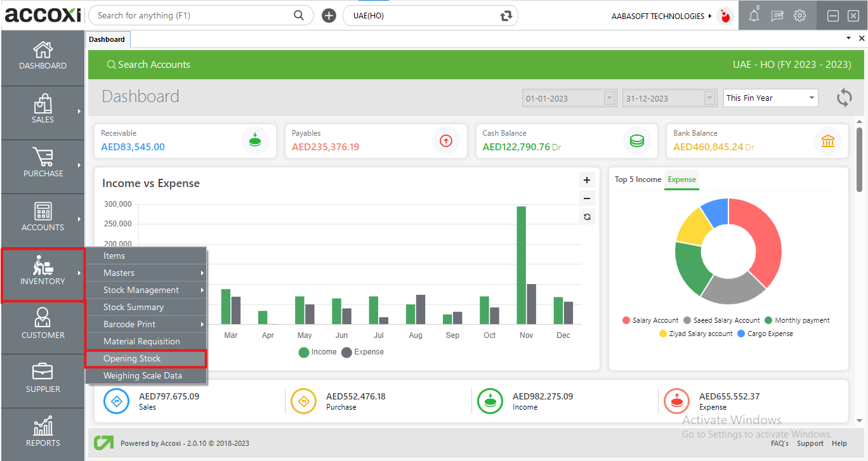Toggle the Income series in the chart legend

tap(317, 352)
